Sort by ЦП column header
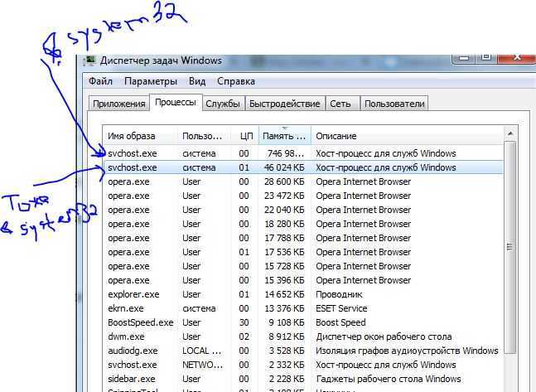The image size is (536, 392). tap(244, 136)
